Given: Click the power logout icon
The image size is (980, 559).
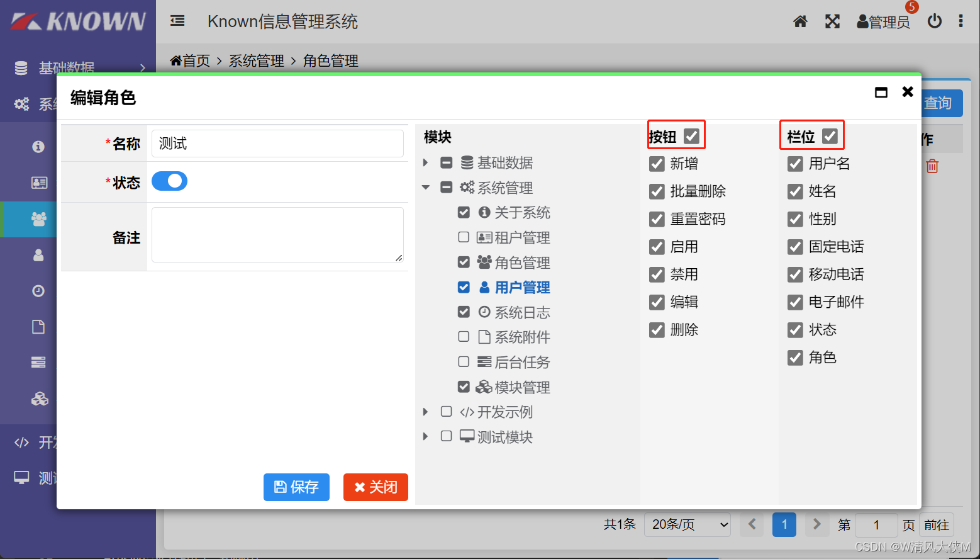Looking at the screenshot, I should (935, 21).
